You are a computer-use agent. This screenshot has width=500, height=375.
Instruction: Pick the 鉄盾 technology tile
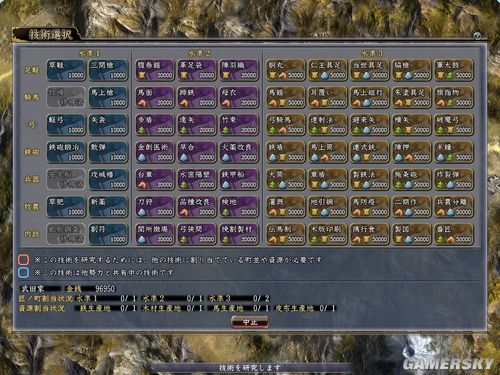286,152
